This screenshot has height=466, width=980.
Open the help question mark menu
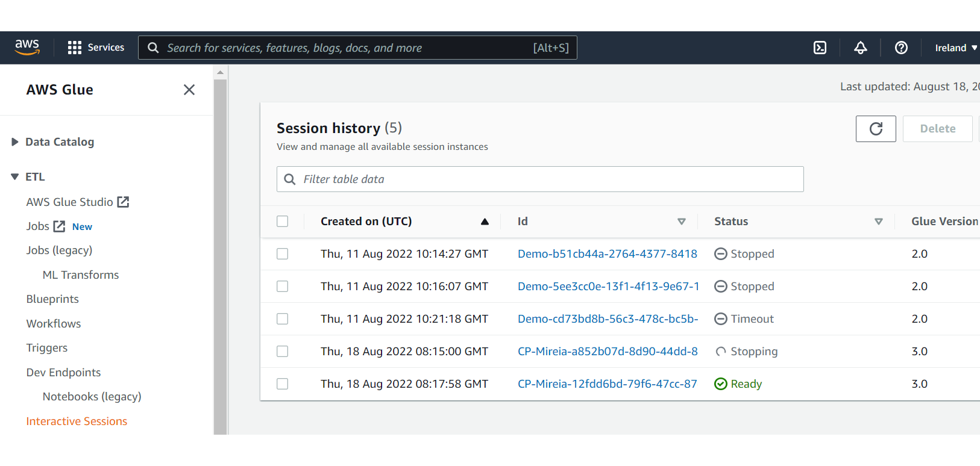[x=901, y=48]
